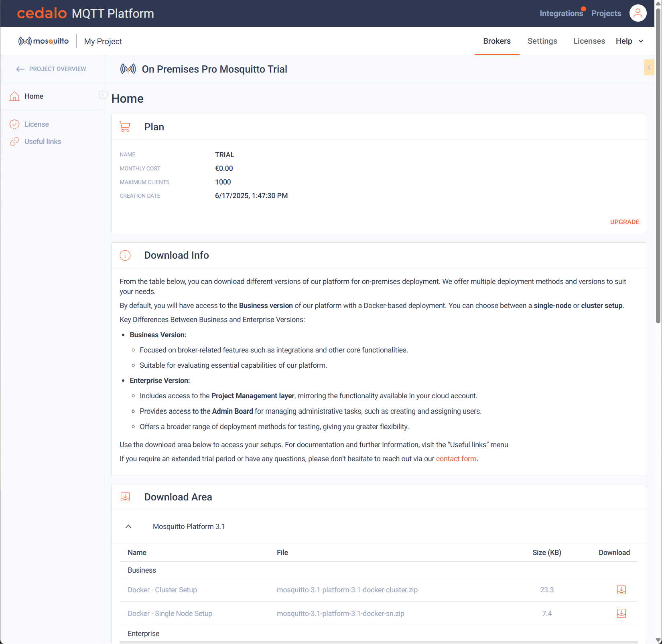This screenshot has width=662, height=644.
Task: Click the shopping cart Plan icon
Action: pos(125,127)
